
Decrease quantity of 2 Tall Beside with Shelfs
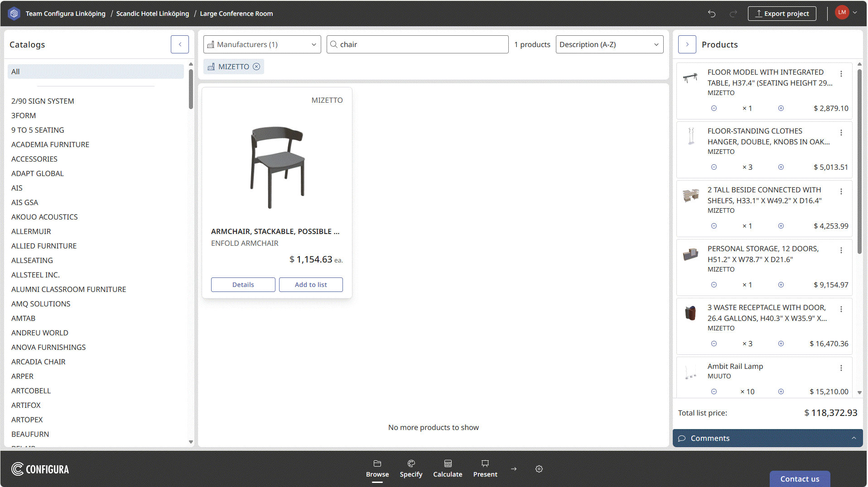click(714, 226)
